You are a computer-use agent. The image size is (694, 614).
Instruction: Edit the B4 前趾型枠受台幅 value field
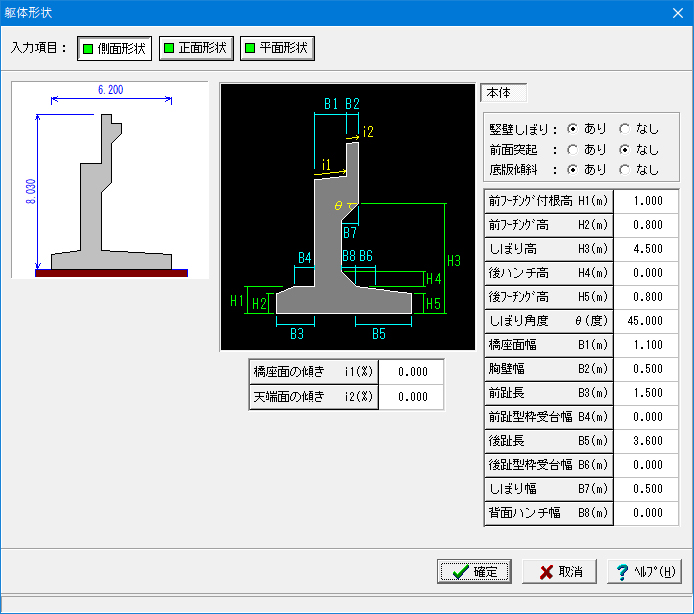(x=646, y=417)
